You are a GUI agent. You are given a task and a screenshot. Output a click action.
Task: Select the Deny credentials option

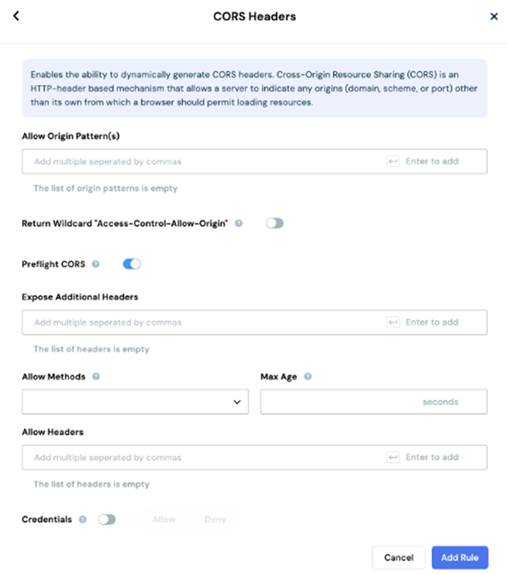215,519
